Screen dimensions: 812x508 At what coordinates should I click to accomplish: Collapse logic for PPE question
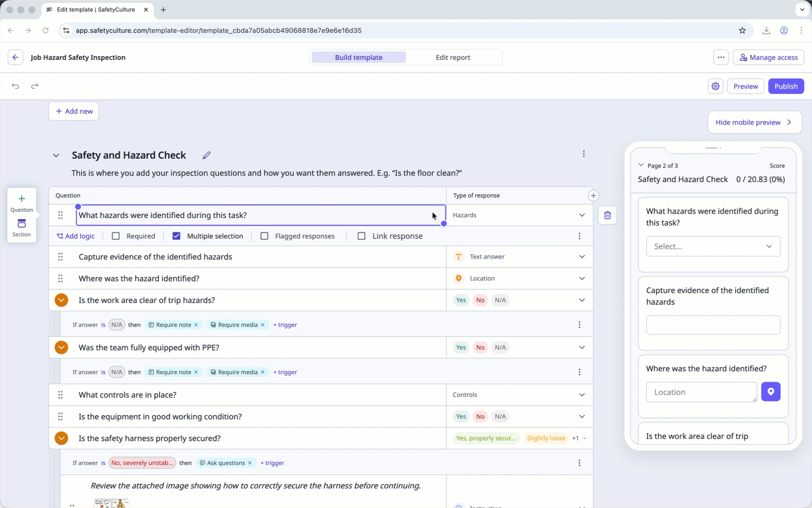pos(61,348)
